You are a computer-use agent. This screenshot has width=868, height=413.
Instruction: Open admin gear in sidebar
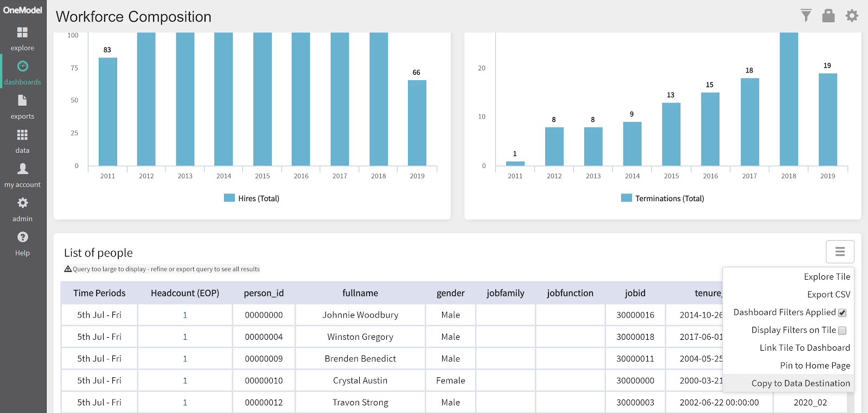[22, 209]
